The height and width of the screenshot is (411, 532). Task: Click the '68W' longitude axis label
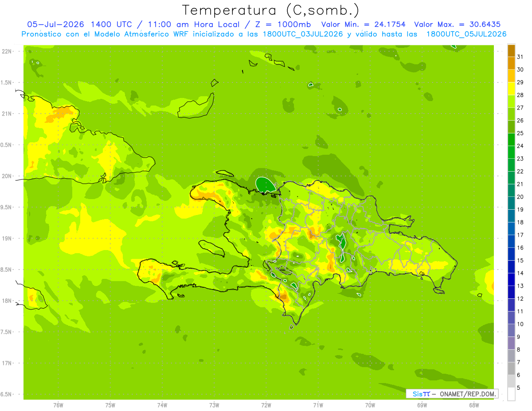[x=474, y=405]
